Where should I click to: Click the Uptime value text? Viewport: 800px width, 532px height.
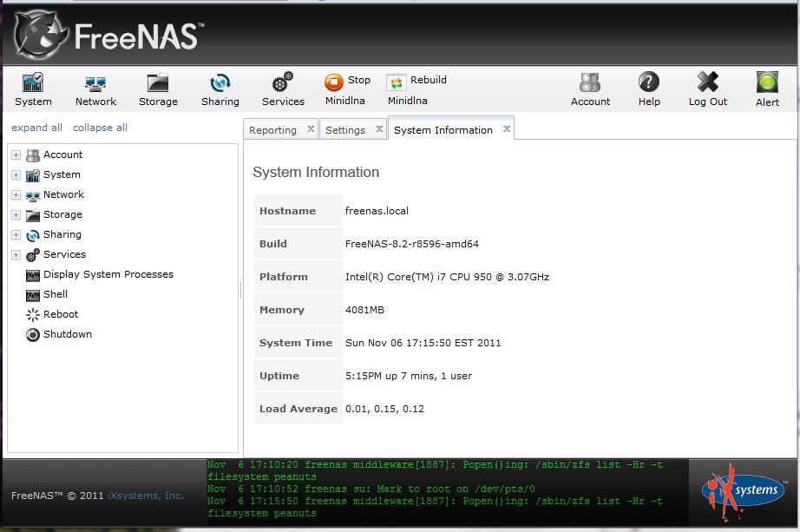tap(409, 377)
